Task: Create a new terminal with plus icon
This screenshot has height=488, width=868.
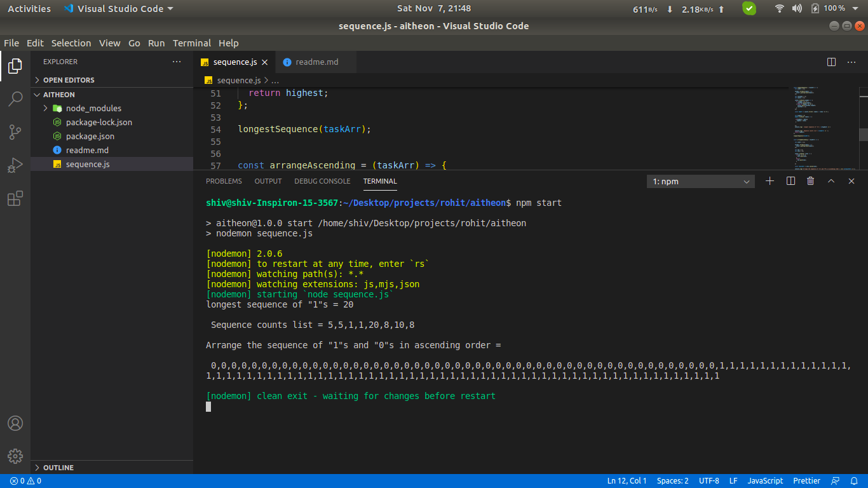Action: pos(770,181)
